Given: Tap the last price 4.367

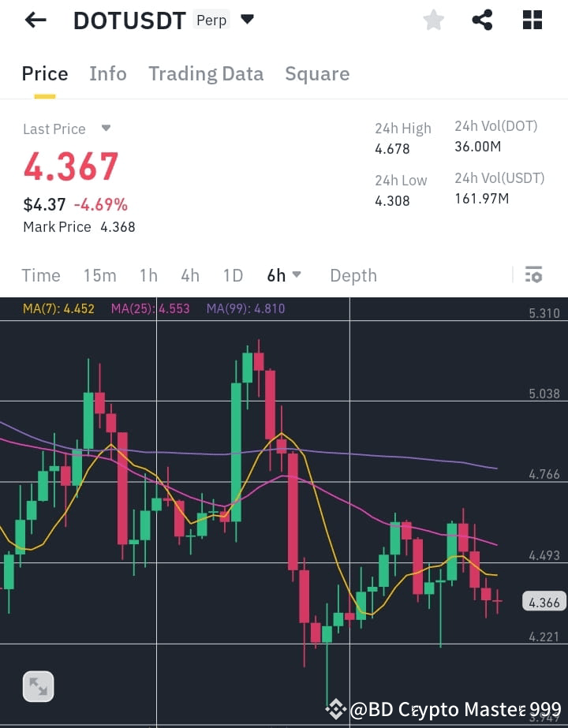Looking at the screenshot, I should pyautogui.click(x=71, y=166).
